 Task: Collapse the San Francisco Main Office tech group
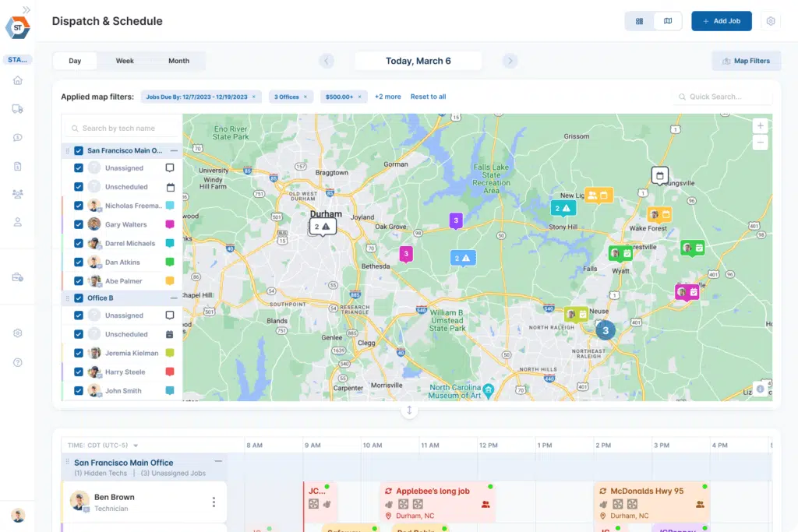click(174, 150)
